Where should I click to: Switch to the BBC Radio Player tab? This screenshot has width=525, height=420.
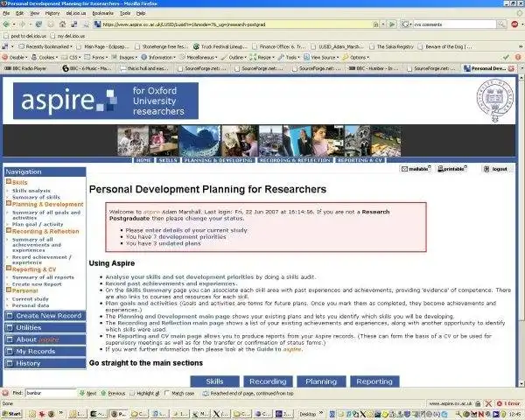[x=31, y=68]
